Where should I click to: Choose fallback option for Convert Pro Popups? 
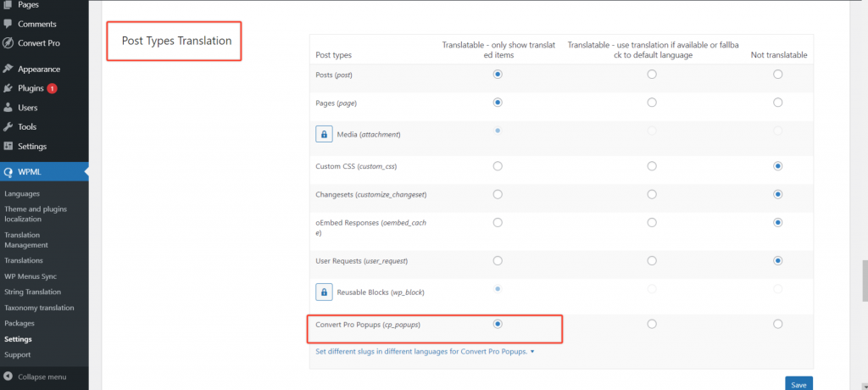point(652,324)
